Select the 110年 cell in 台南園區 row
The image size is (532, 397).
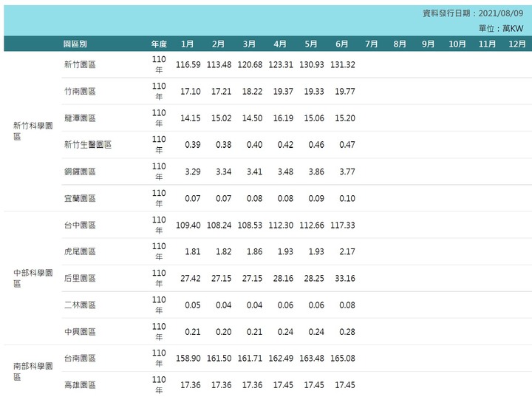pyautogui.click(x=159, y=359)
